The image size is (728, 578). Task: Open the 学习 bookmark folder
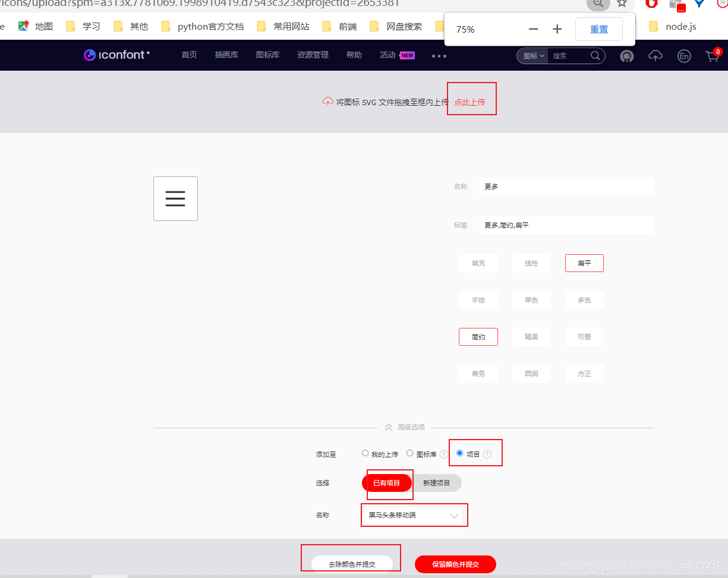tap(83, 26)
